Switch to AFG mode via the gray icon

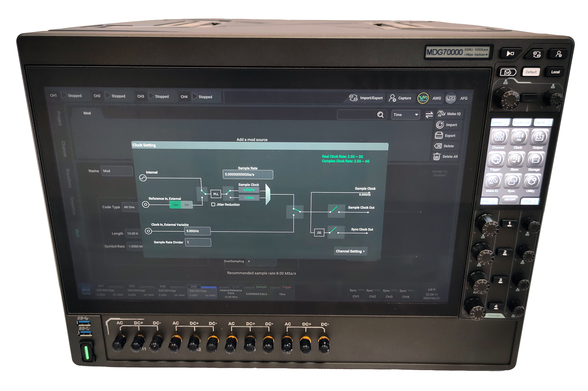click(451, 99)
